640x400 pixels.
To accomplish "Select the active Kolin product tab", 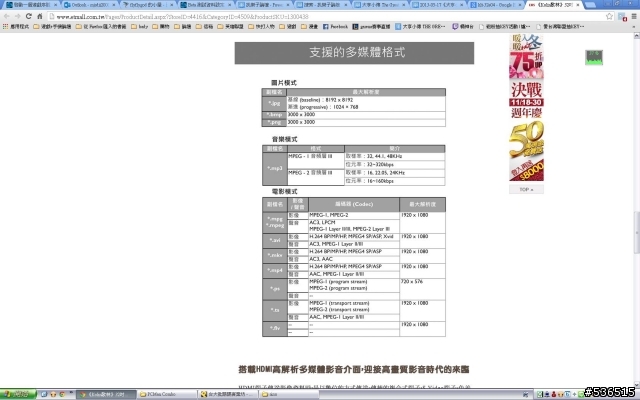I will [x=553, y=5].
